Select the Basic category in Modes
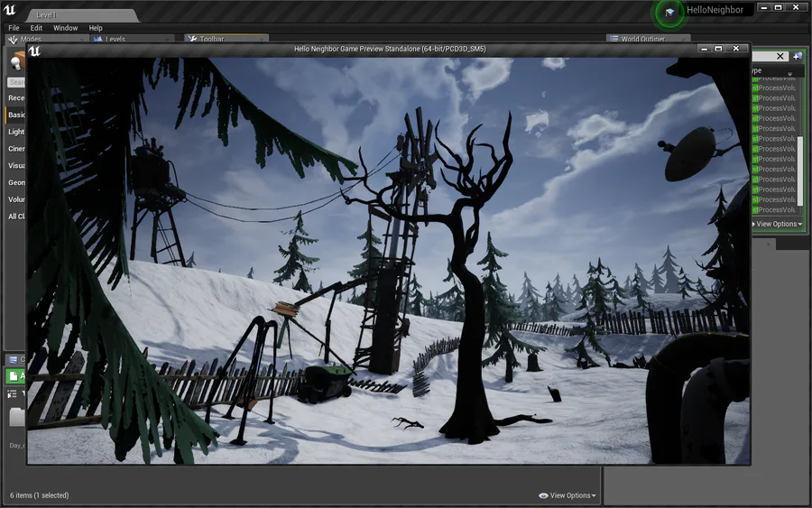 [x=16, y=115]
